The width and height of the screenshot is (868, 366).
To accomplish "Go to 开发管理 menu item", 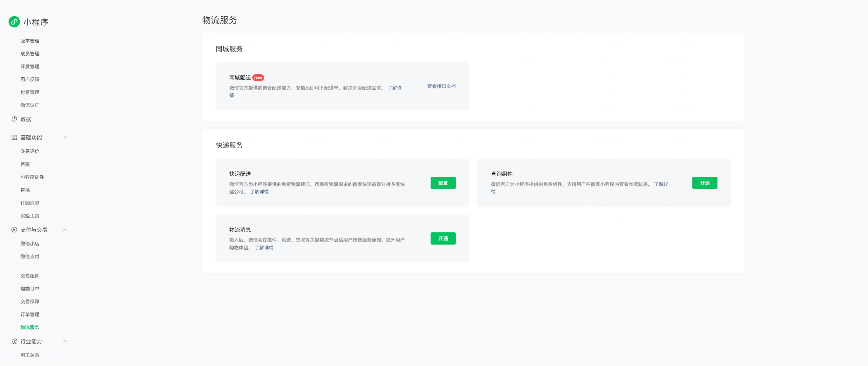I will coord(30,66).
